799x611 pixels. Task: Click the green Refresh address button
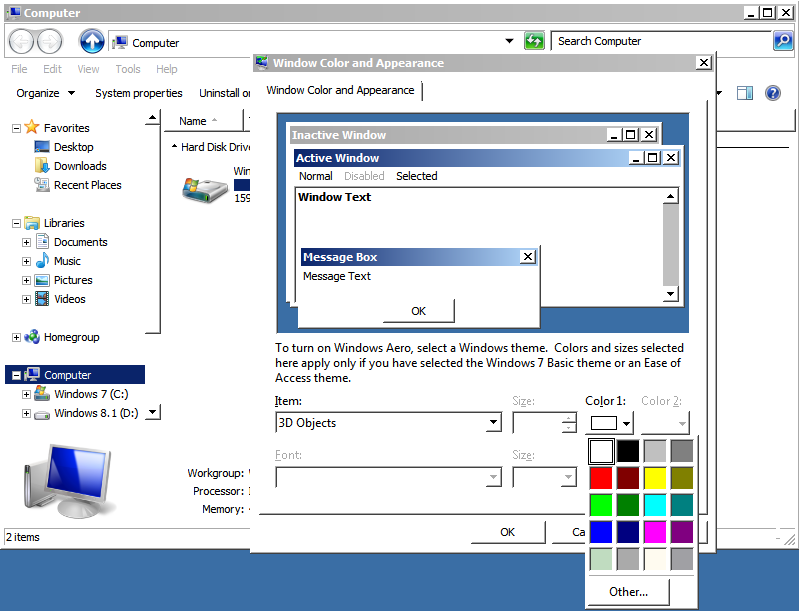(x=535, y=41)
